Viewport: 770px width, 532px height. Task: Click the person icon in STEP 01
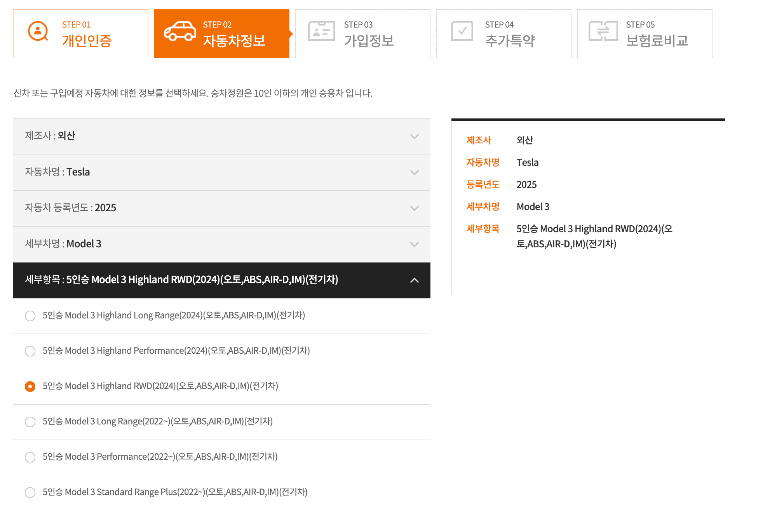38,31
